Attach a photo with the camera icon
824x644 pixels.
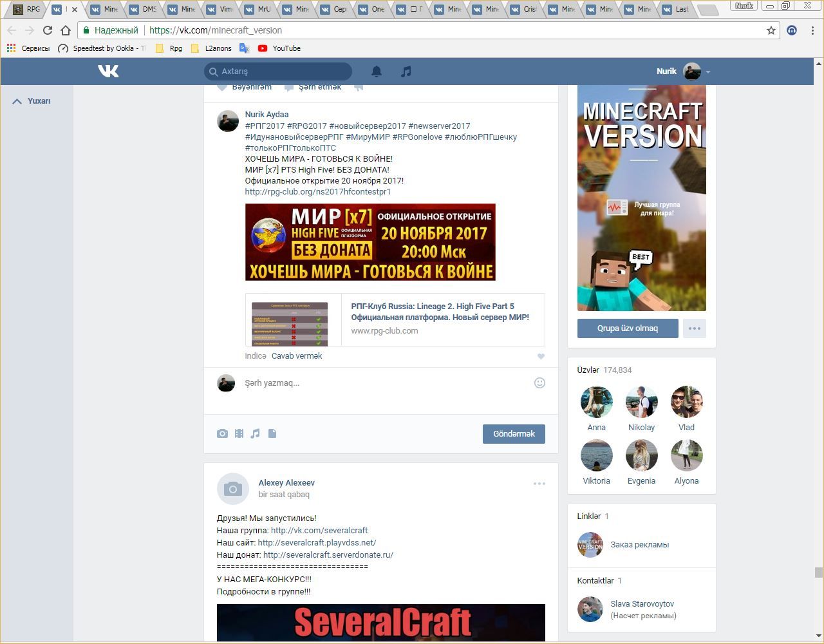222,433
